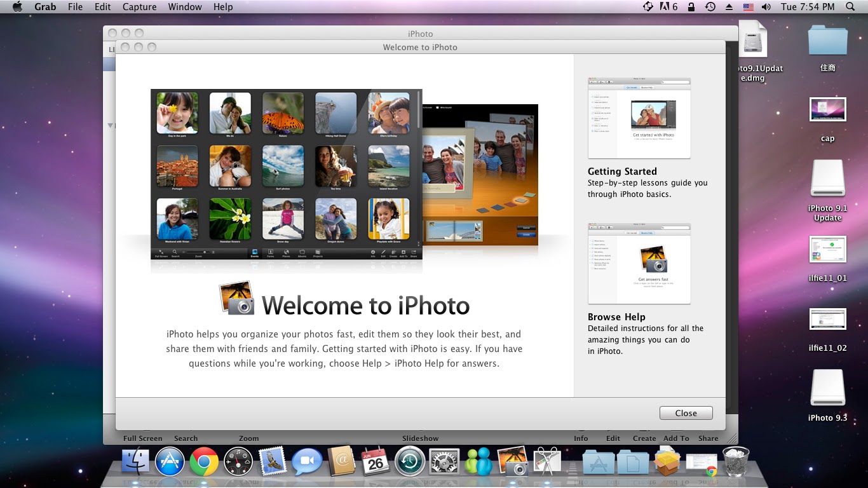
Task: Open the Time Machine menu bar icon
Action: [x=710, y=7]
